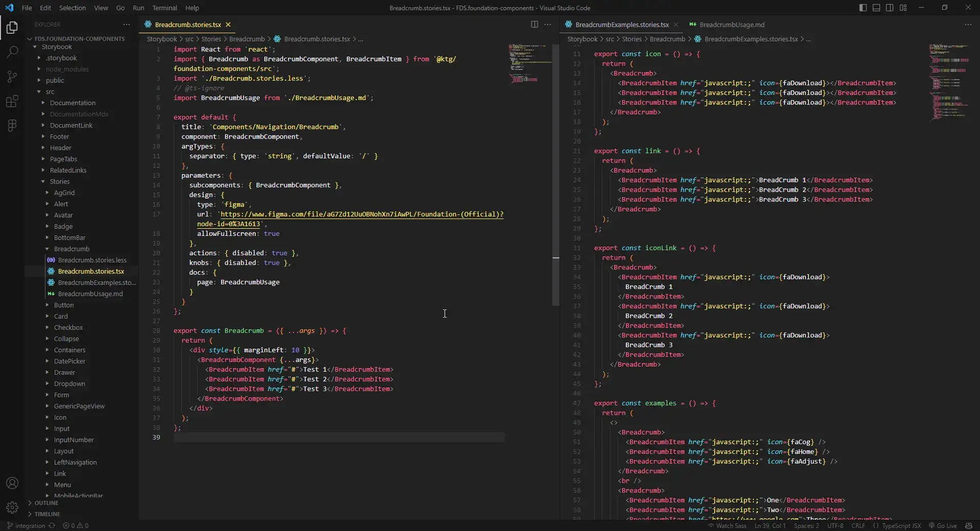Viewport: 980px width, 531px height.
Task: Click the Figma URL link in the code
Action: 357,214
